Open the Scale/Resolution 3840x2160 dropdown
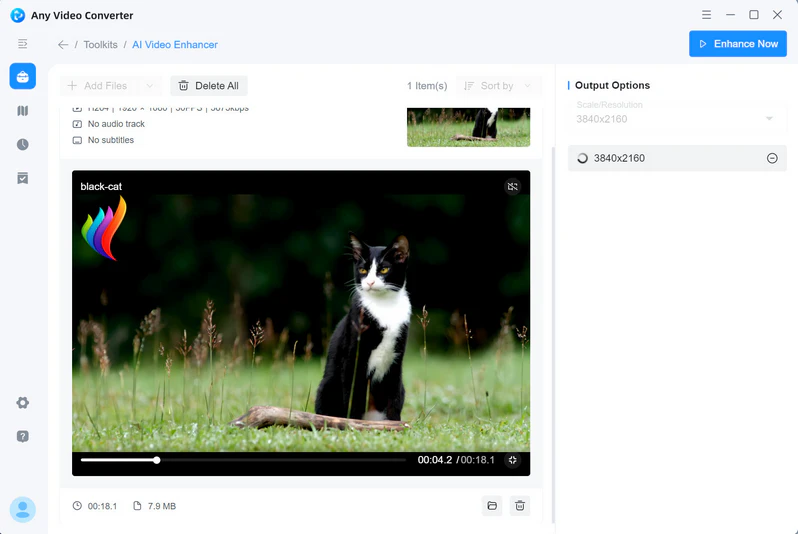Viewport: 798px width, 534px height. point(676,118)
